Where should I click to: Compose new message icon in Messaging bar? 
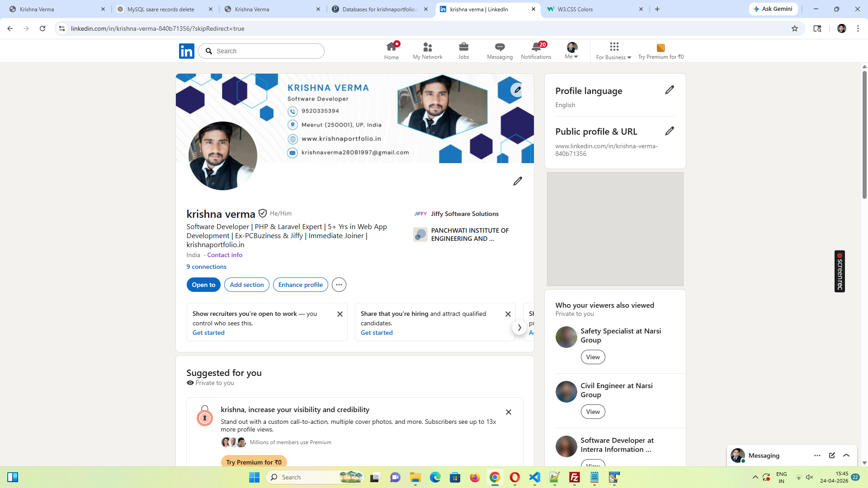pyautogui.click(x=832, y=455)
